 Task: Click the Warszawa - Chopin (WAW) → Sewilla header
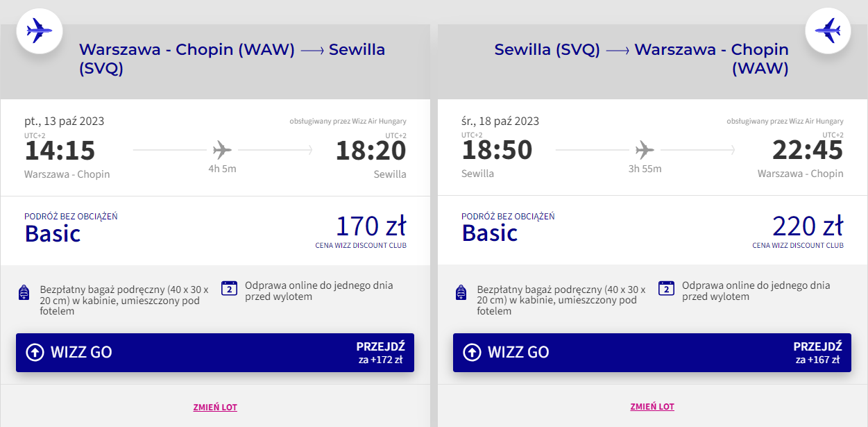click(x=232, y=58)
